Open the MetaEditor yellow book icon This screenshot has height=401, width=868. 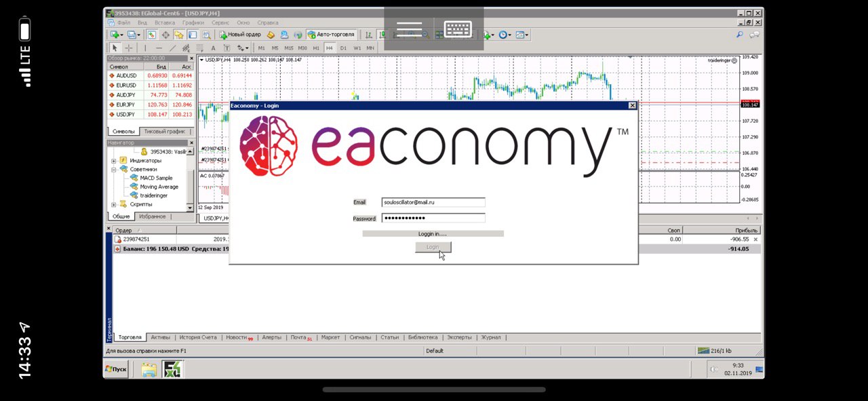point(271,35)
